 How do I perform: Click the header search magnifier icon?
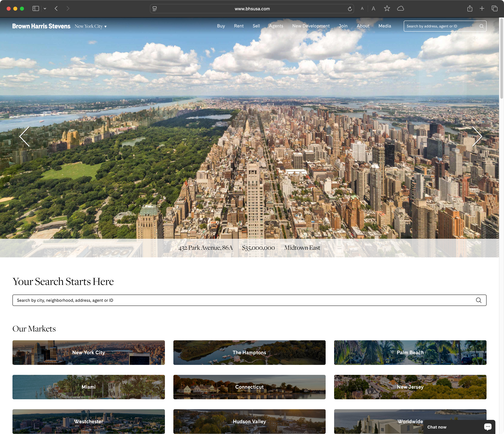[481, 26]
